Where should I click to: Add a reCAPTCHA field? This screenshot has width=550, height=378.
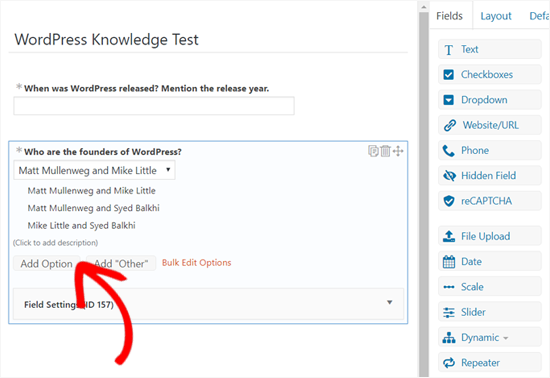(x=489, y=201)
